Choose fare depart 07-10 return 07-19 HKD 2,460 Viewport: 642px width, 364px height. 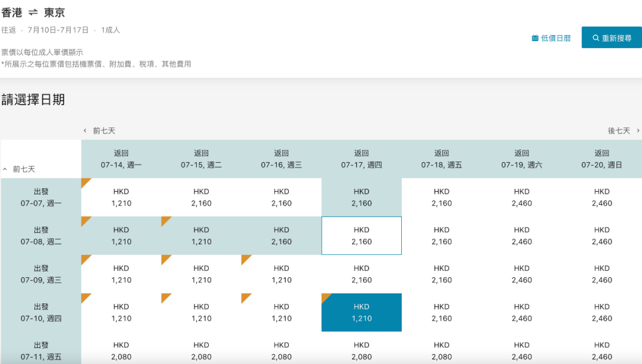point(522,312)
